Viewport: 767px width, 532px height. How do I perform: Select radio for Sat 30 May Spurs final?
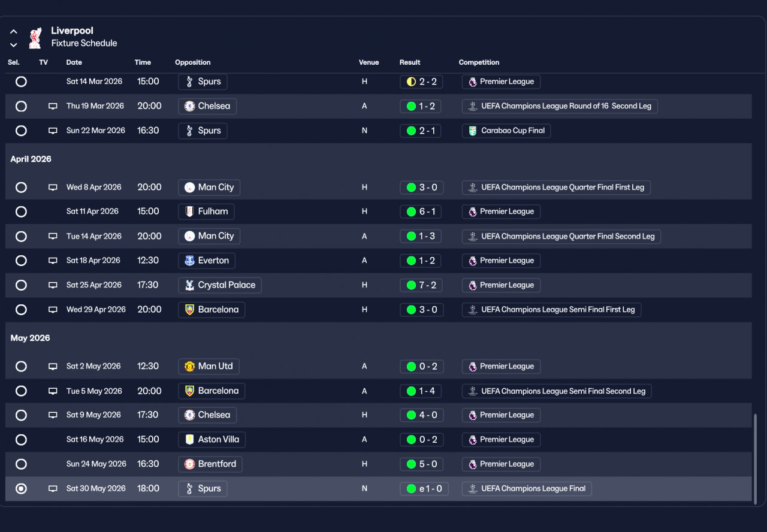(x=21, y=489)
